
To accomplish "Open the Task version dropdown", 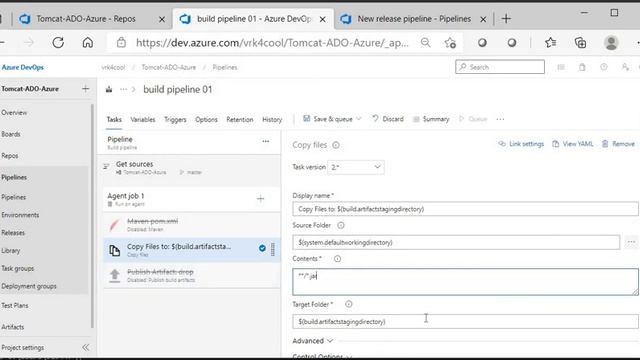I will tap(356, 167).
